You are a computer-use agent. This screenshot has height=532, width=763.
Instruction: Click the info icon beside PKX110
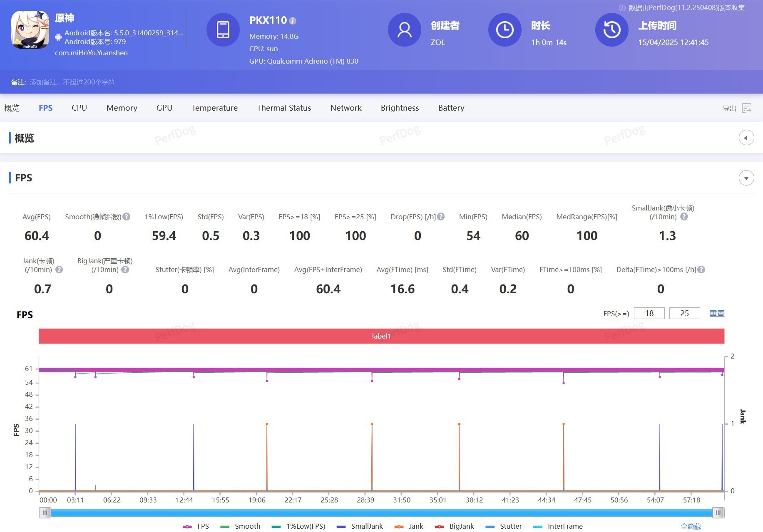tap(293, 21)
